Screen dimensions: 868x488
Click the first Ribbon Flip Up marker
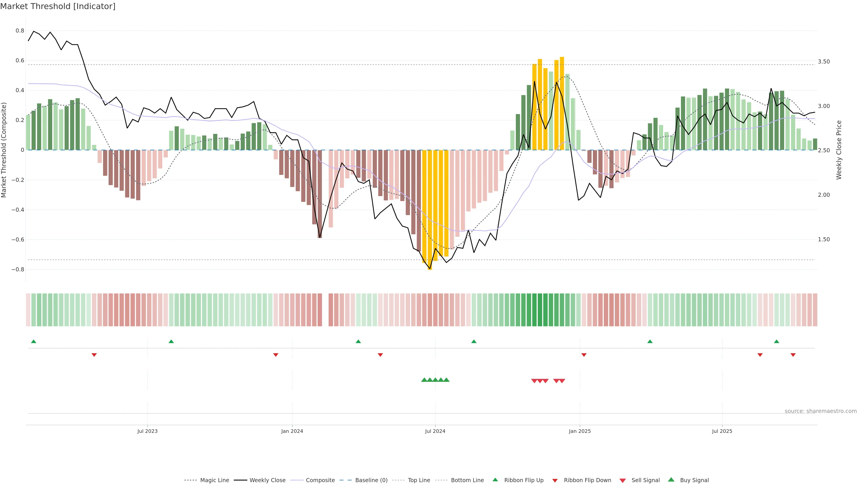pos(34,342)
